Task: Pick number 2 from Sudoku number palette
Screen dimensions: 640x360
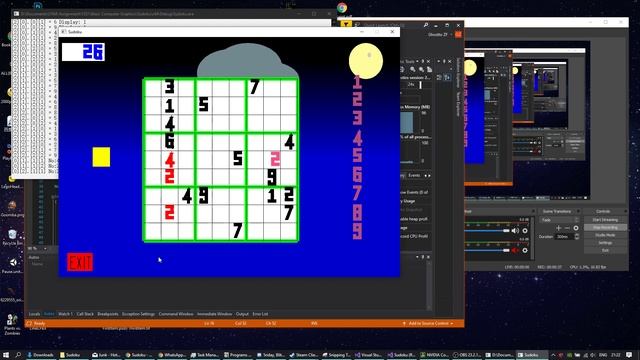Action: 357,99
